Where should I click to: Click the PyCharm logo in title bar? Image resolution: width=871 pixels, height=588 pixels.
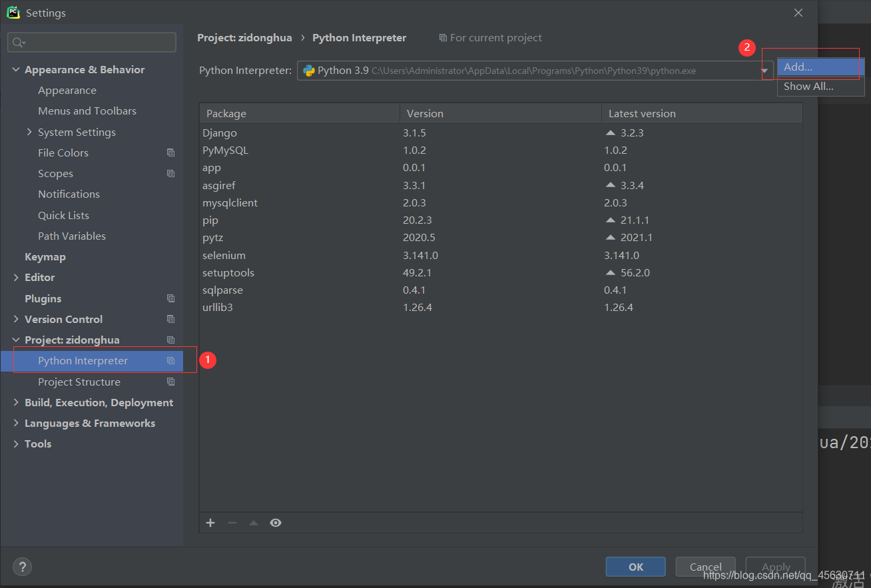[x=13, y=13]
